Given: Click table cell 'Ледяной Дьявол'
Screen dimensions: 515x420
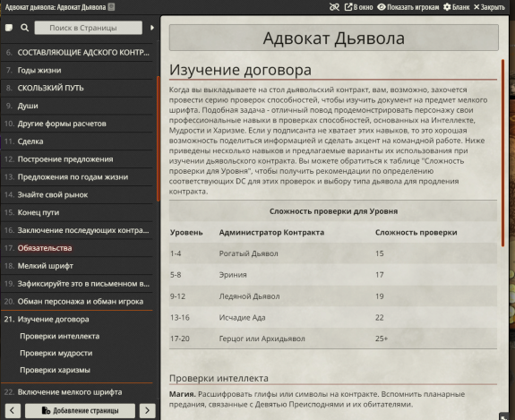Looking at the screenshot, I should tap(249, 296).
